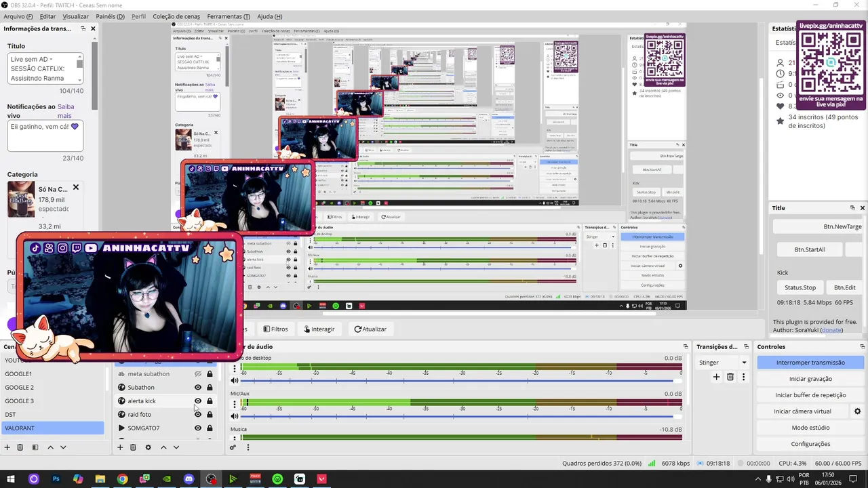Remove the Só Na C... category with X
Image resolution: width=868 pixels, height=488 pixels.
(76, 187)
